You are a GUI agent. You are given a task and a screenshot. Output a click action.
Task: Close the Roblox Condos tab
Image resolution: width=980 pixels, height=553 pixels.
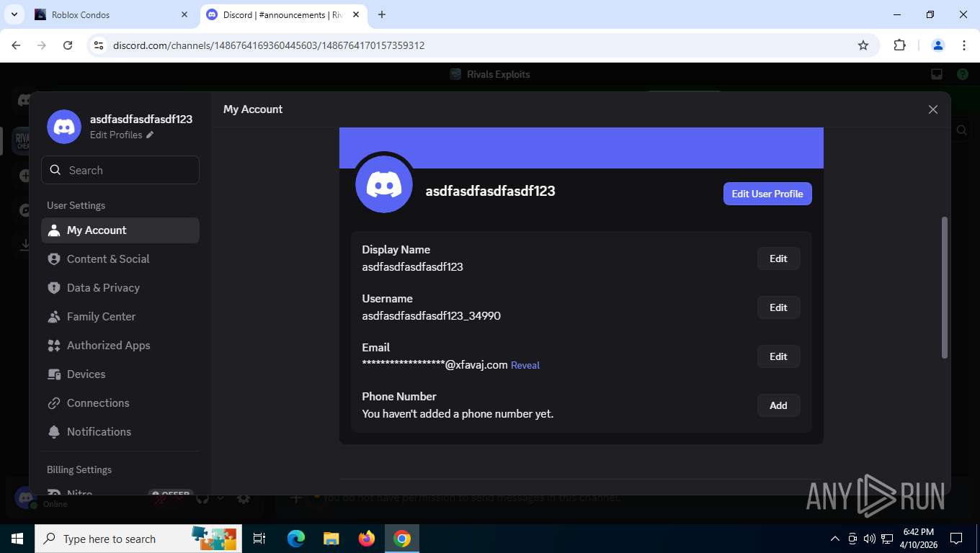tap(184, 14)
